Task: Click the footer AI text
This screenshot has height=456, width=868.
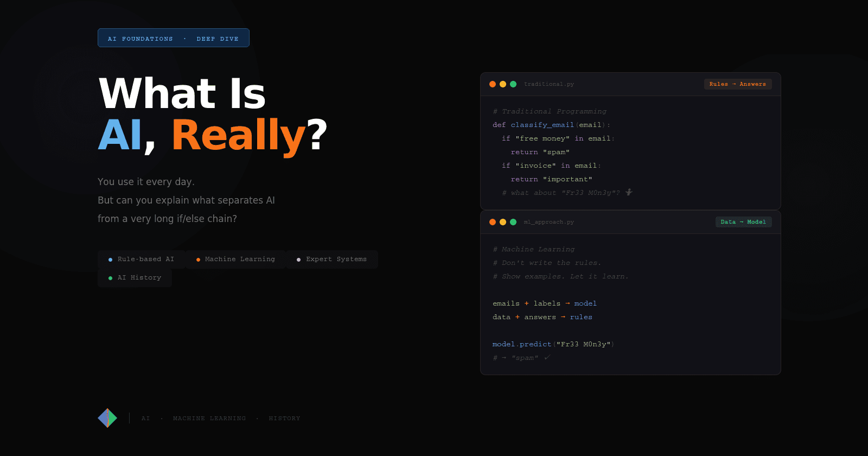Action: click(145, 419)
